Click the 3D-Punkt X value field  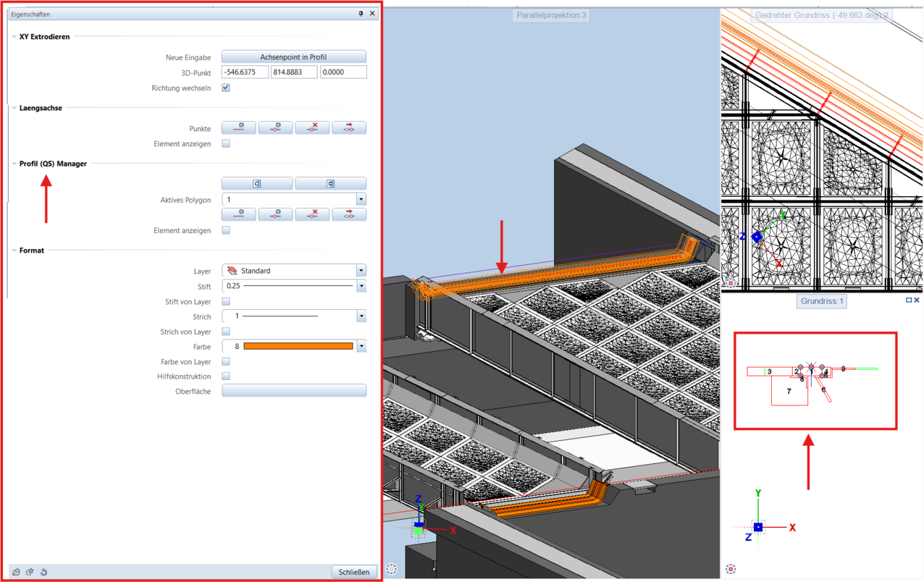pyautogui.click(x=245, y=72)
